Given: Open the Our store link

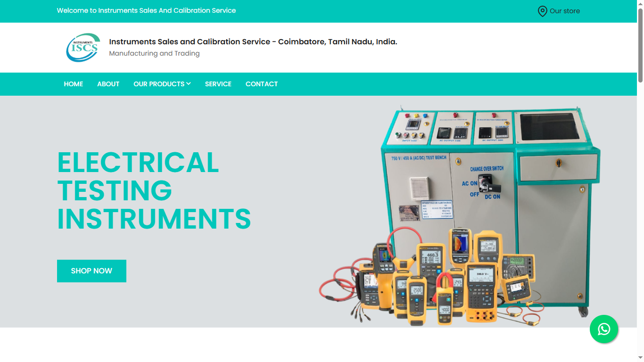Looking at the screenshot, I should 564,11.
